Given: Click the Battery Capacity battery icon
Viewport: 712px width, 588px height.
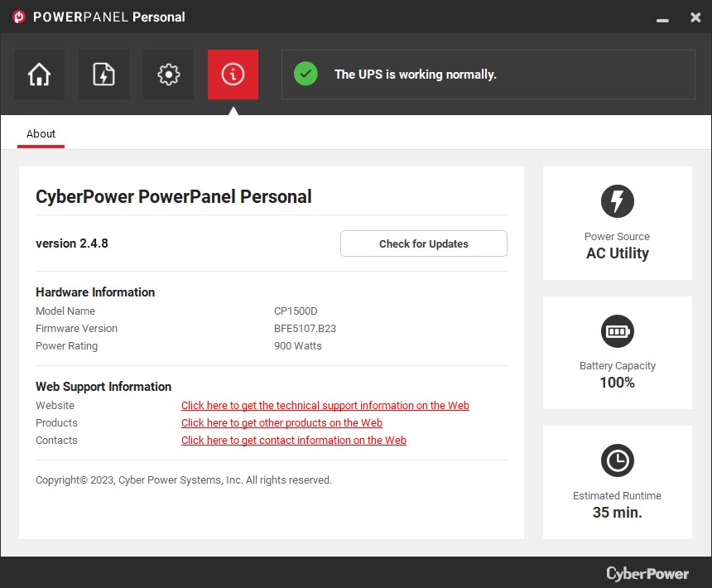Looking at the screenshot, I should [x=617, y=330].
